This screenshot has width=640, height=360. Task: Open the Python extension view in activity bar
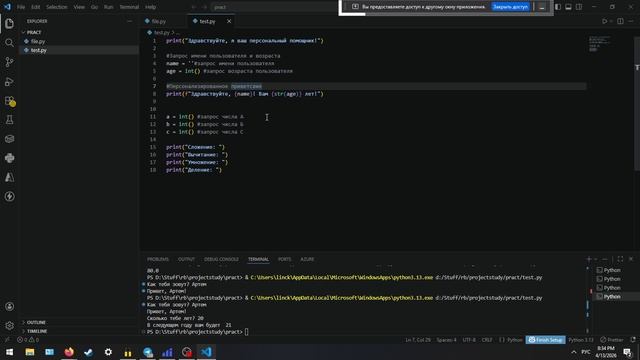point(9,158)
